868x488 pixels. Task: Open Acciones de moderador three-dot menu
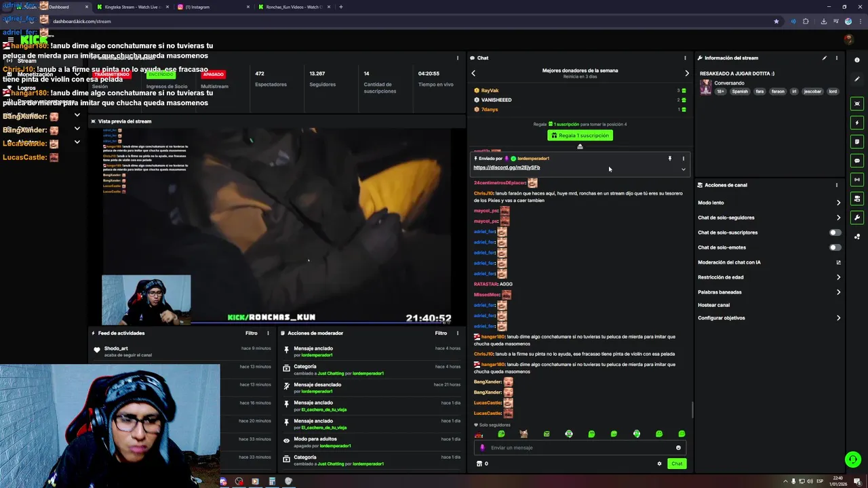pos(458,333)
